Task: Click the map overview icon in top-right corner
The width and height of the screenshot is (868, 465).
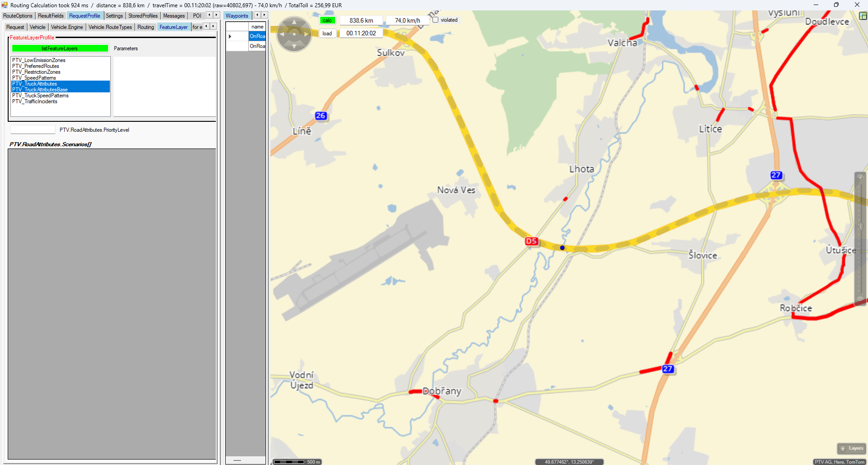Action: pyautogui.click(x=863, y=16)
